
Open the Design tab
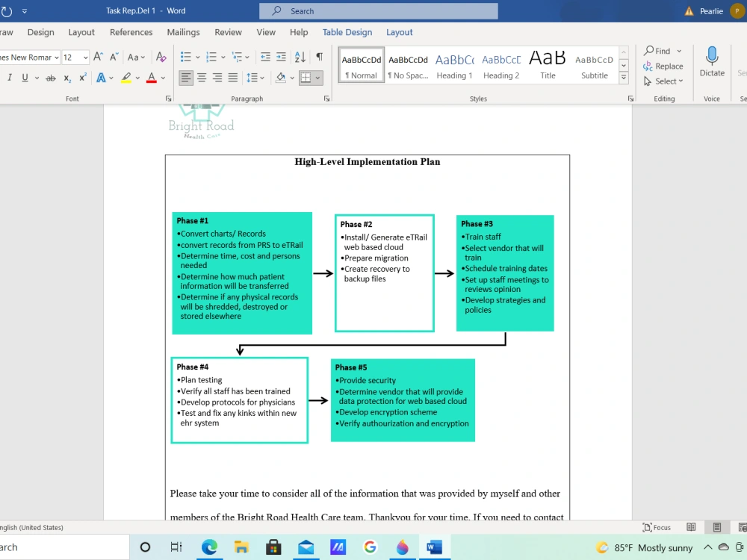coord(40,32)
